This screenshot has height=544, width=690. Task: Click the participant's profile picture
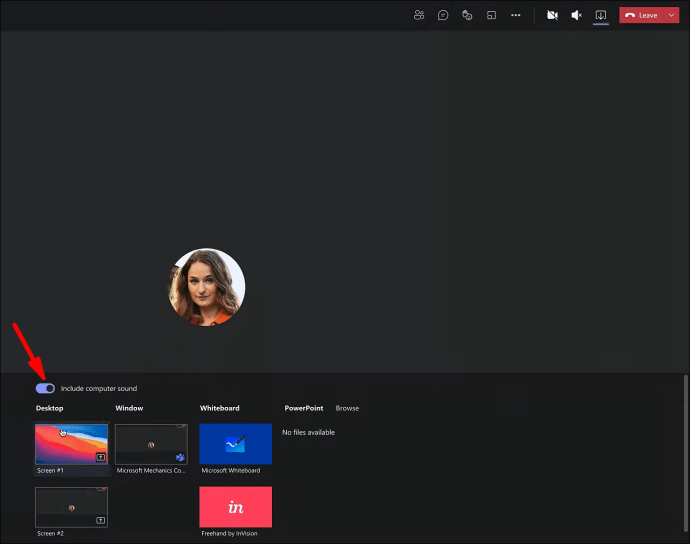coord(206,287)
